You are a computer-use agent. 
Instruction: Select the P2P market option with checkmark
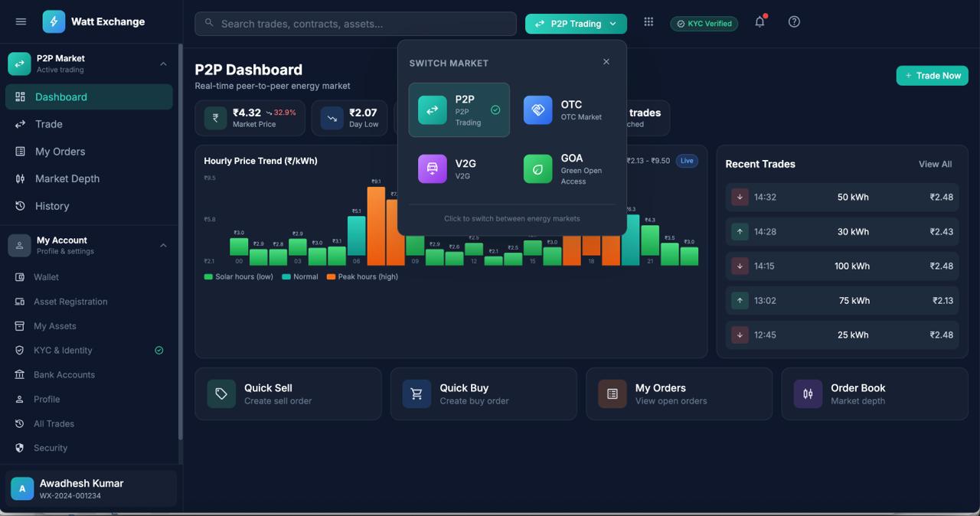coord(458,109)
